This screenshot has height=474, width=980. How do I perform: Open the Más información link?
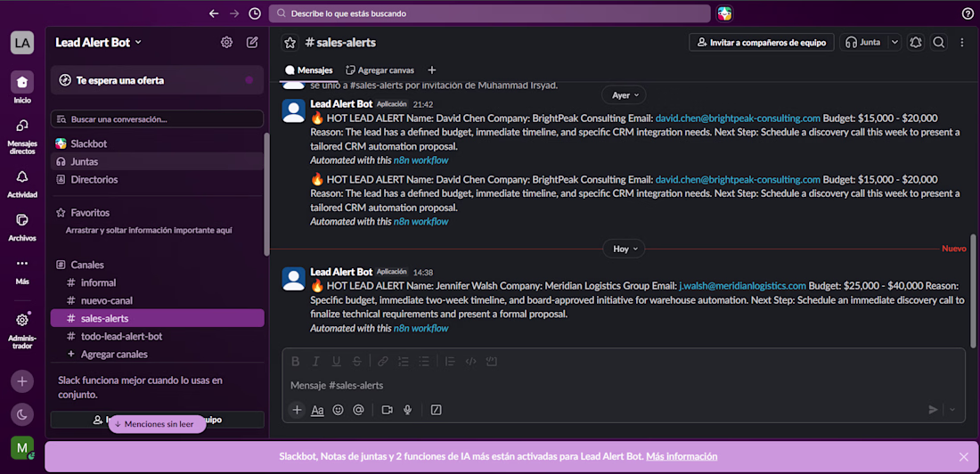[x=682, y=456]
